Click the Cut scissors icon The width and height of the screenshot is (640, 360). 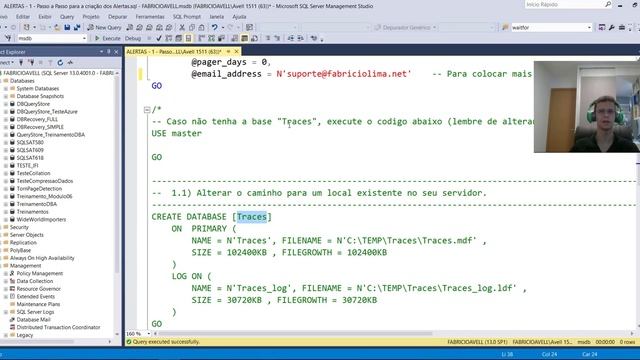pyautogui.click(x=182, y=27)
